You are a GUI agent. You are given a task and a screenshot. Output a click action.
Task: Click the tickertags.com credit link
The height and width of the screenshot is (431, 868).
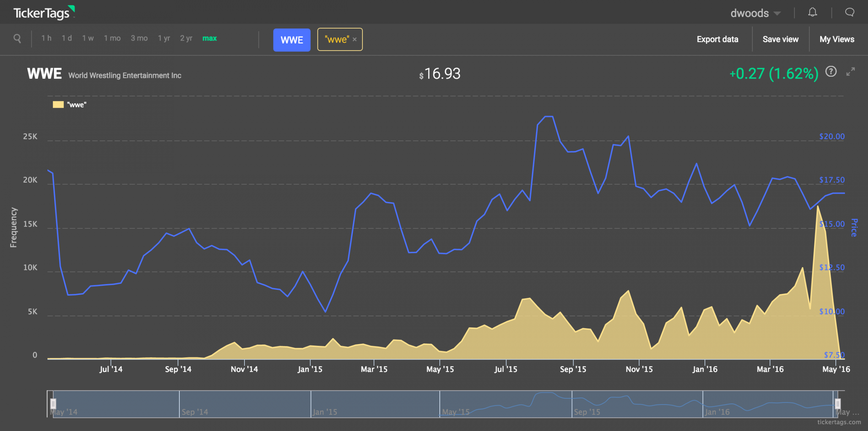[839, 422]
